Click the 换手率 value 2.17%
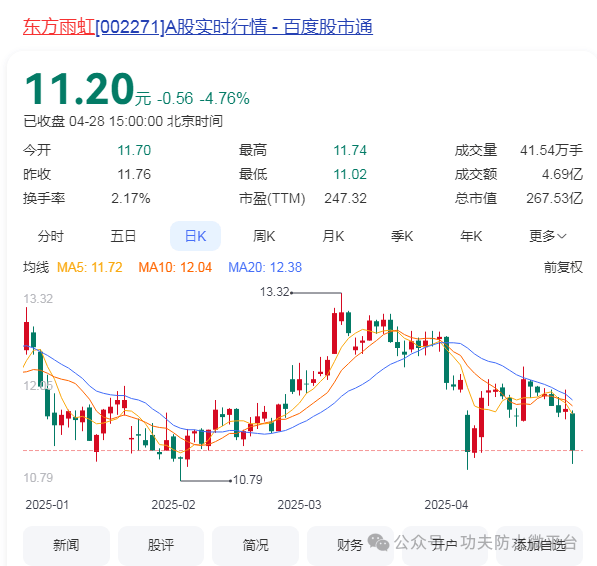 click(x=131, y=198)
